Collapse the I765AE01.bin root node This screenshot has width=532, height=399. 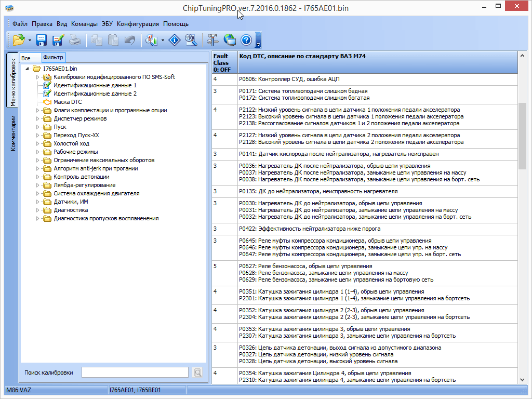27,69
